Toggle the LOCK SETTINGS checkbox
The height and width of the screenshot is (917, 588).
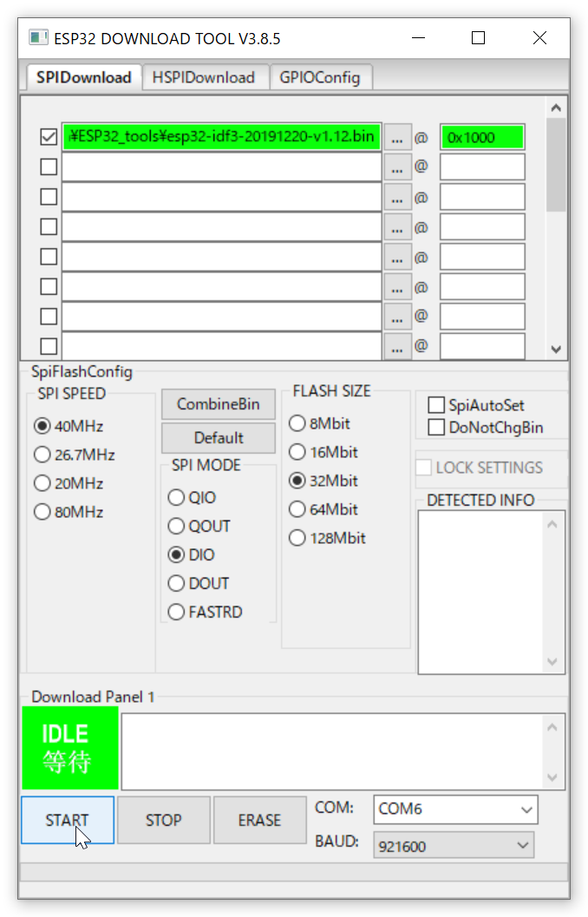424,468
